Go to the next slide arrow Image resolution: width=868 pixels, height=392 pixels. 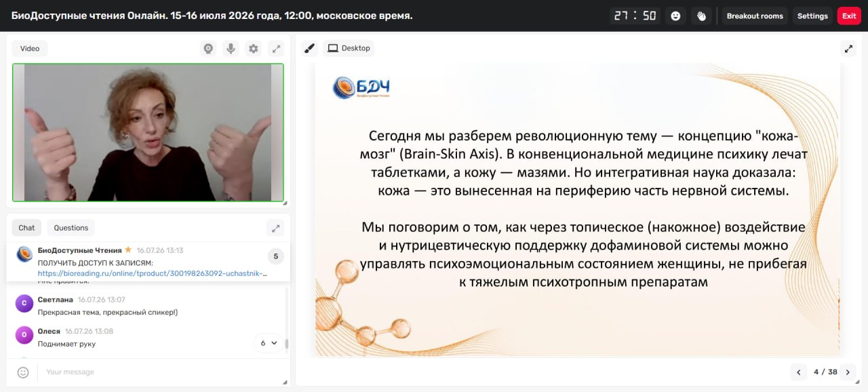point(848,372)
